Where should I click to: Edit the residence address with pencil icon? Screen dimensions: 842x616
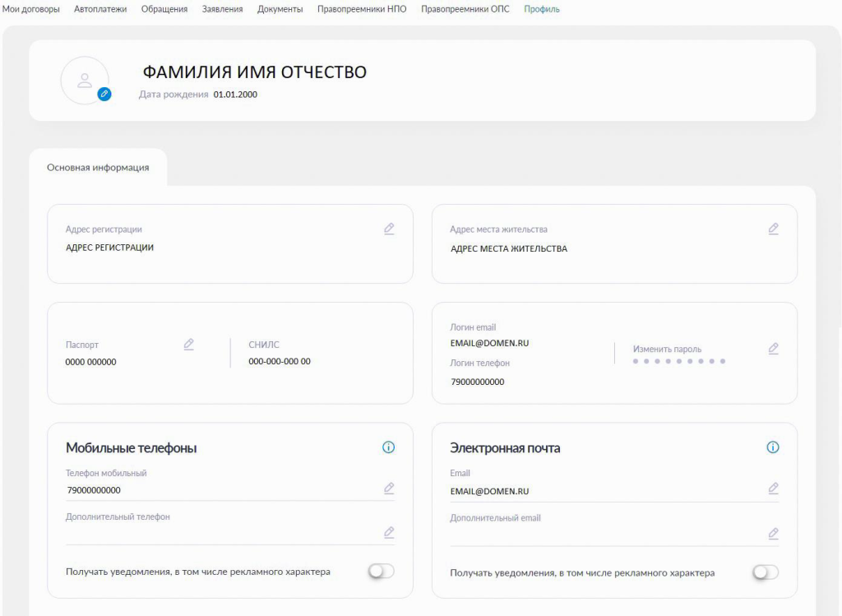click(773, 229)
